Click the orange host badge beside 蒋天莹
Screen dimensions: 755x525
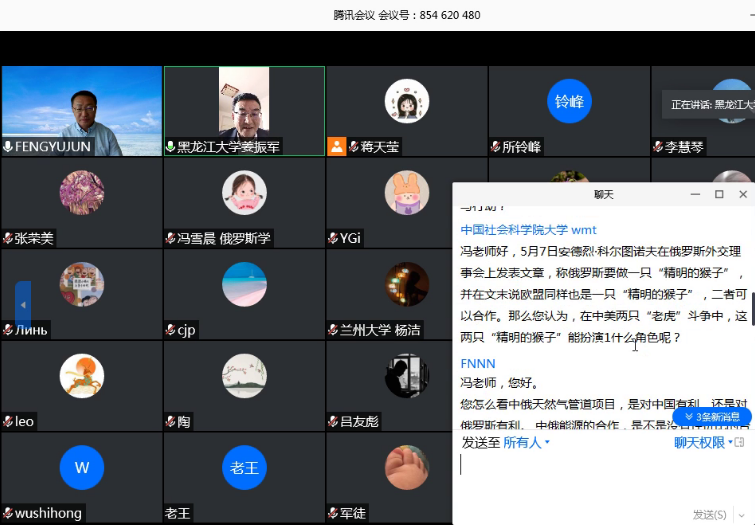click(x=337, y=146)
